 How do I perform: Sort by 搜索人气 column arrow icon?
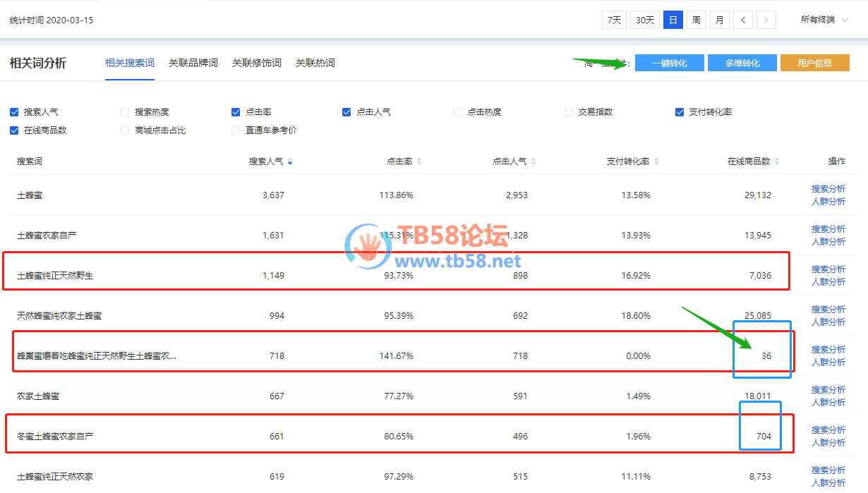pos(290,162)
